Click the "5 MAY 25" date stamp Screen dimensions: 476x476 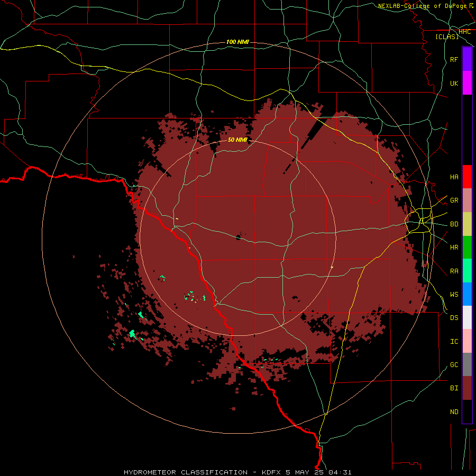coord(305,472)
